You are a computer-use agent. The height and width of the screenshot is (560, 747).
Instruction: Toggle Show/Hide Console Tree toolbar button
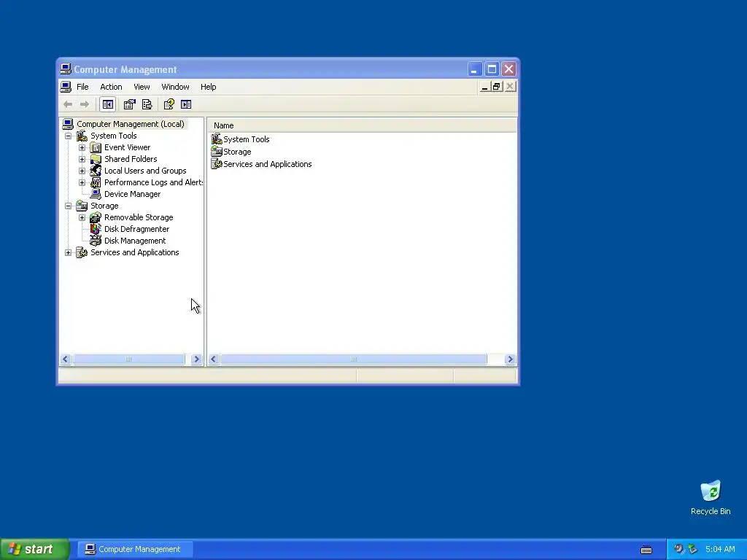point(108,104)
